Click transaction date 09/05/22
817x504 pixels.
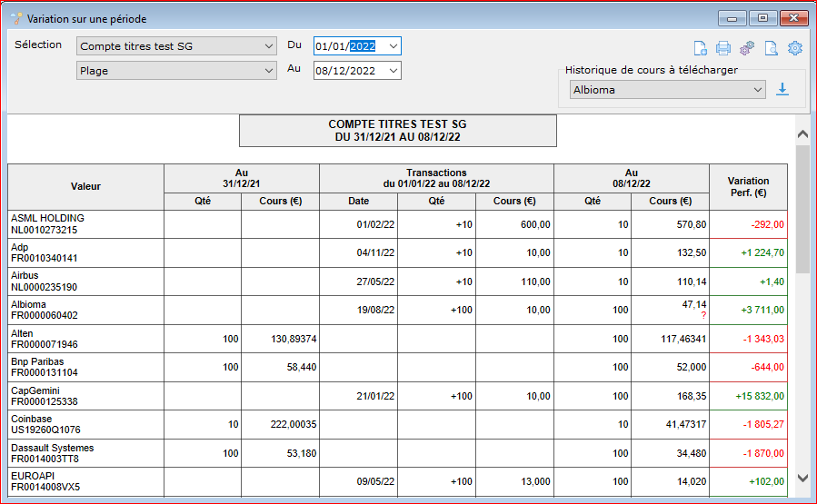coord(375,481)
